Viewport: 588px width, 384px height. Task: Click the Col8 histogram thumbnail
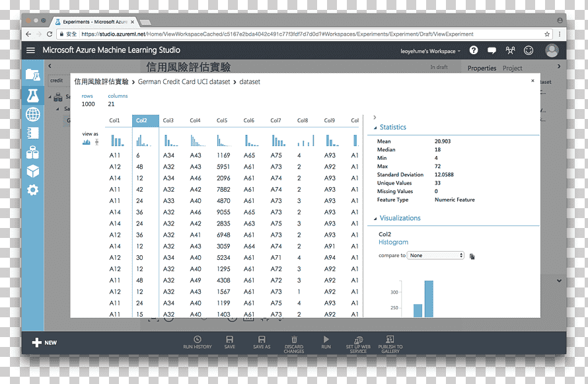pos(306,140)
